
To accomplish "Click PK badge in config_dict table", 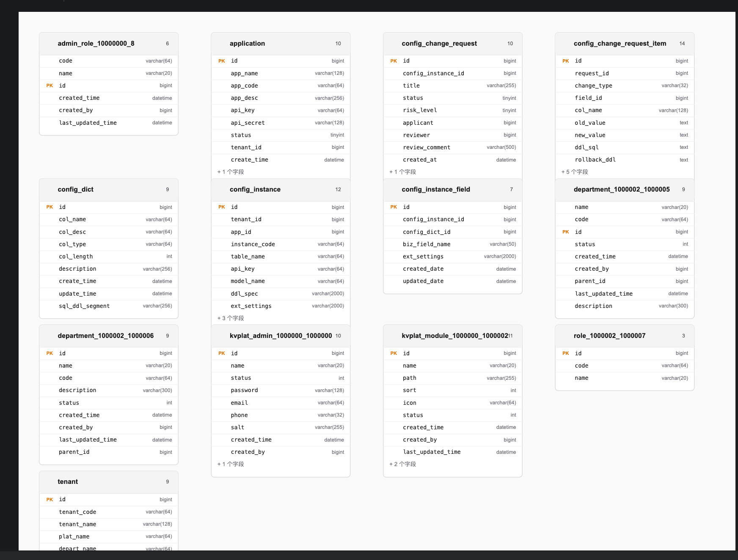I will click(50, 207).
